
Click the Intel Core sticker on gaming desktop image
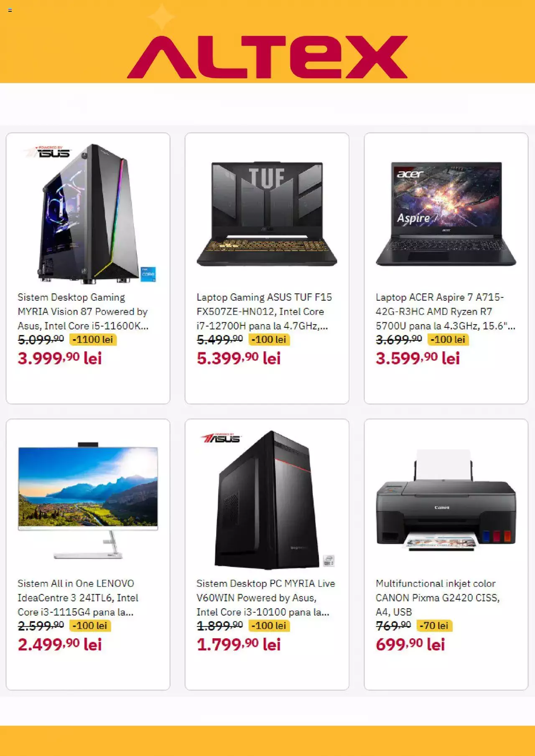coord(148,274)
